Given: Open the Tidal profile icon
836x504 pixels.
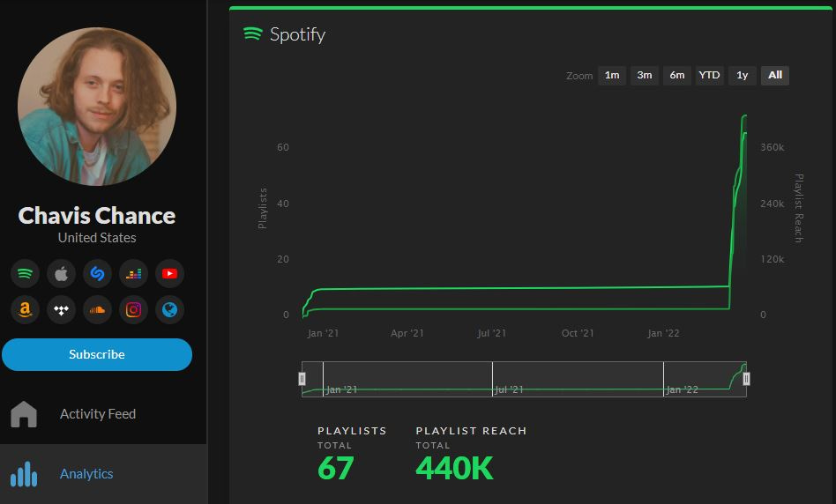Looking at the screenshot, I should pyautogui.click(x=62, y=309).
